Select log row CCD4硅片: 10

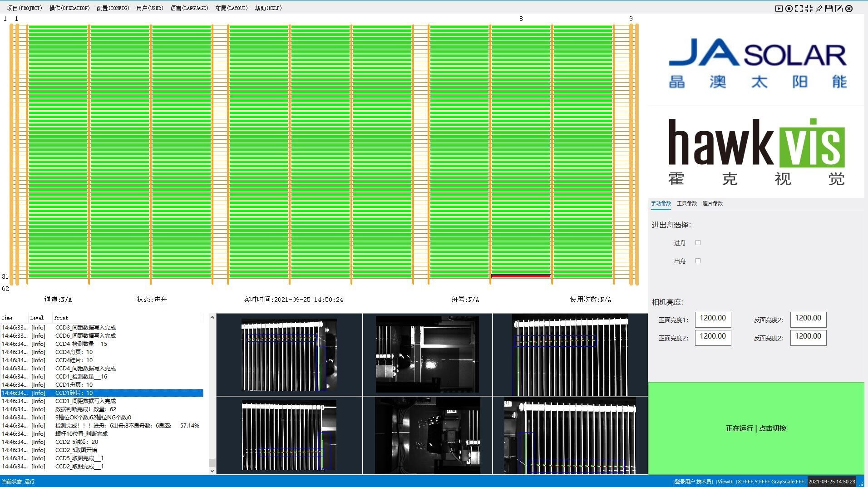click(x=102, y=360)
